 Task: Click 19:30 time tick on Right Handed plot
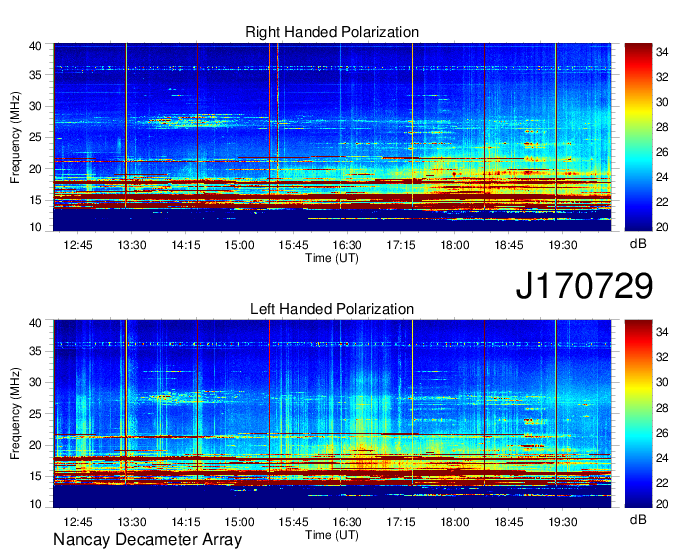tap(562, 245)
